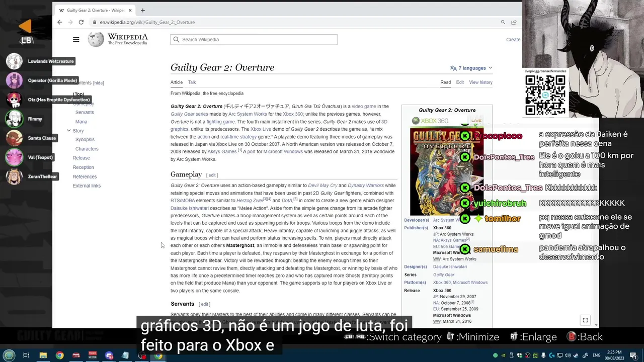This screenshot has height=362, width=644.
Task: Reload the page with the refresh button
Action: (81, 22)
